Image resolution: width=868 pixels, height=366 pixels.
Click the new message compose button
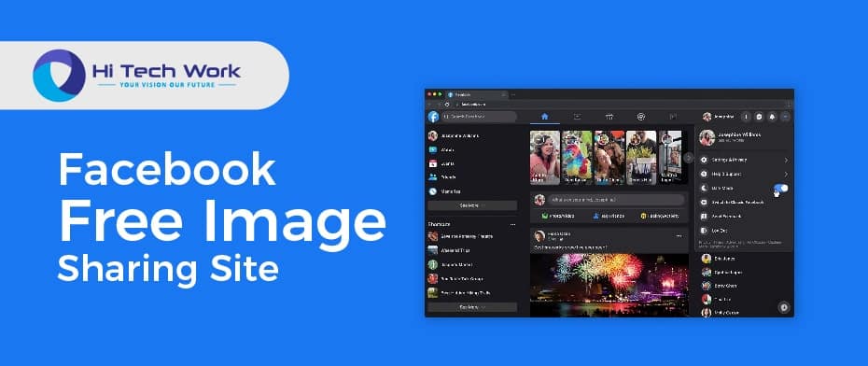783,307
